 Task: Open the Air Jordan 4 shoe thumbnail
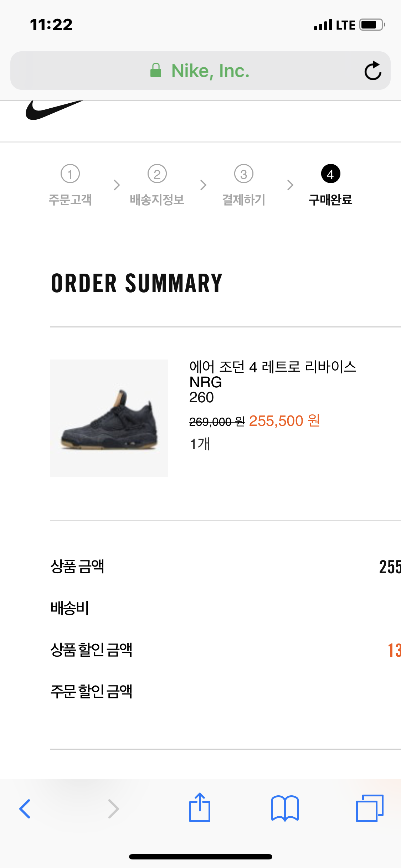(x=109, y=418)
